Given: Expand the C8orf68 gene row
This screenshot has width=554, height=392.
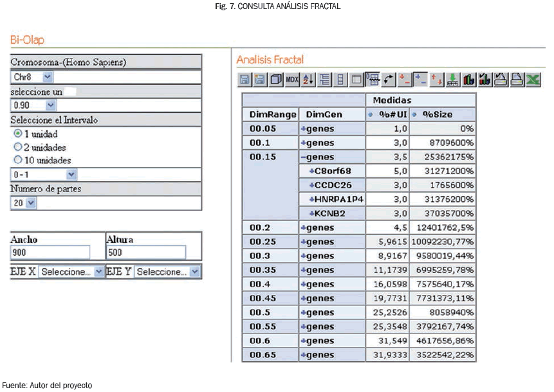Looking at the screenshot, I should pos(311,171).
